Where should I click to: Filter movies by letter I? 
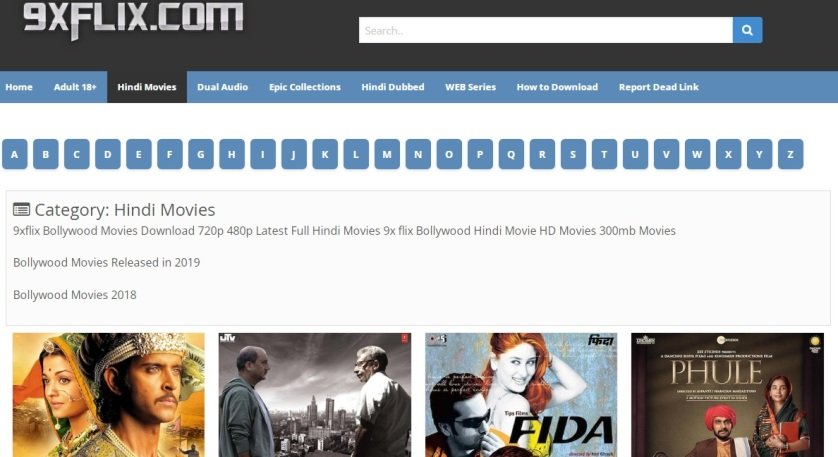[x=263, y=154]
